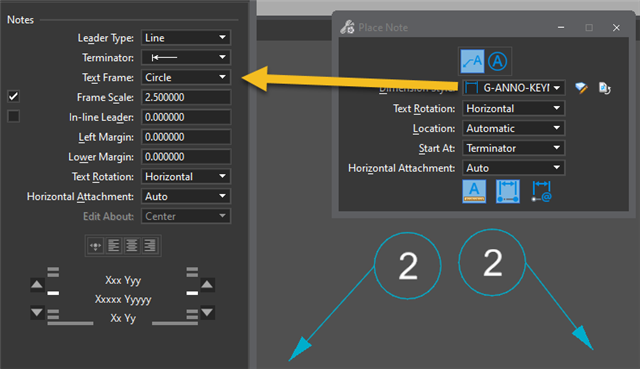Open Notes panel Text Rotation dropdown
The width and height of the screenshot is (640, 369).
coord(186,177)
